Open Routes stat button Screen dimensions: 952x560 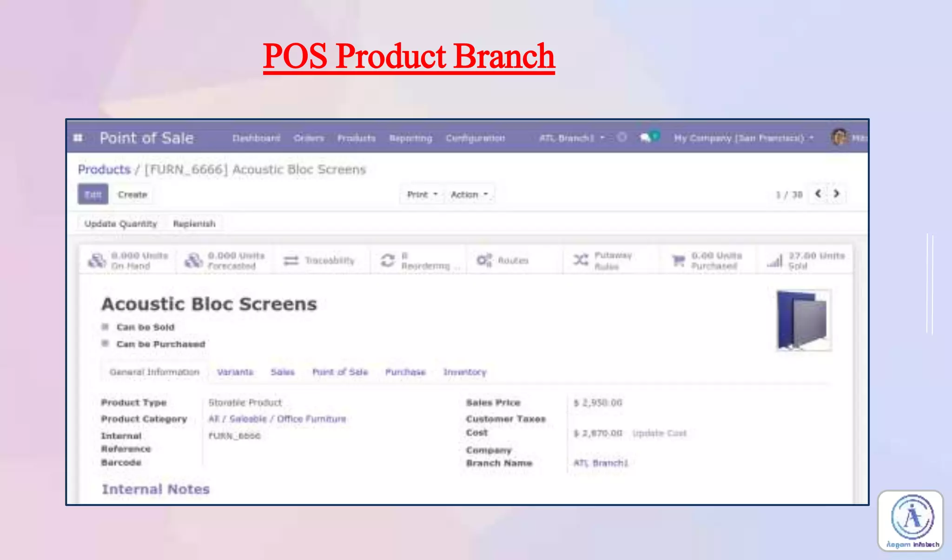515,261
